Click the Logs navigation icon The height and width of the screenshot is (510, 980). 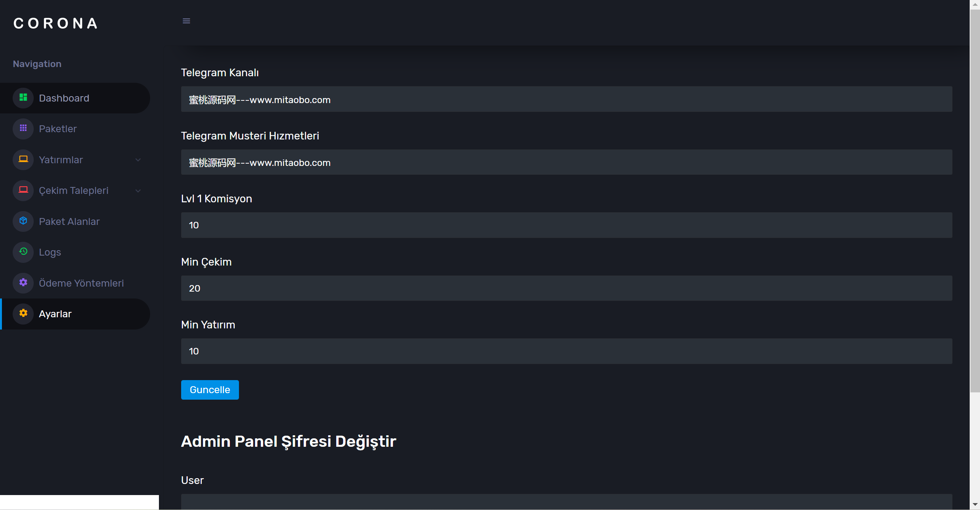24,253
